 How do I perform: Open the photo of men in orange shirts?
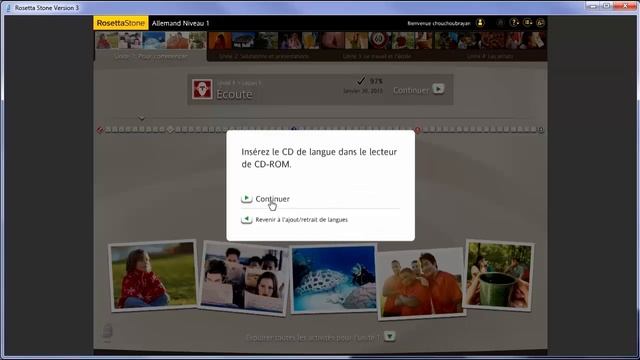tap(422, 283)
